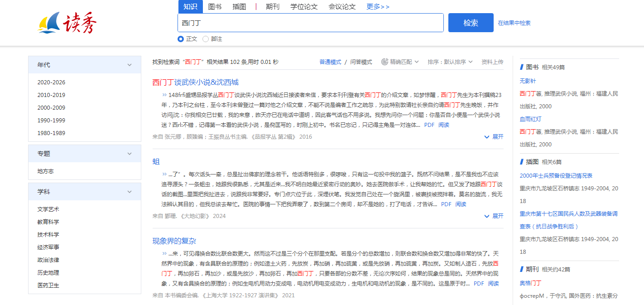Image resolution: width=644 pixels, height=305 pixels.
Task: Click the quote icon before the 西门丁谈武侠小说 snippet
Action: coord(164,95)
